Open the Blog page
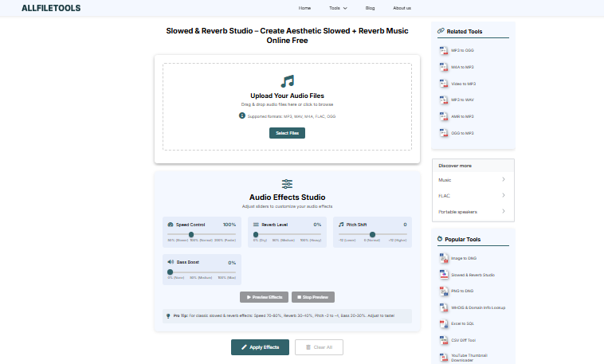Image resolution: width=604 pixels, height=364 pixels. (x=370, y=8)
